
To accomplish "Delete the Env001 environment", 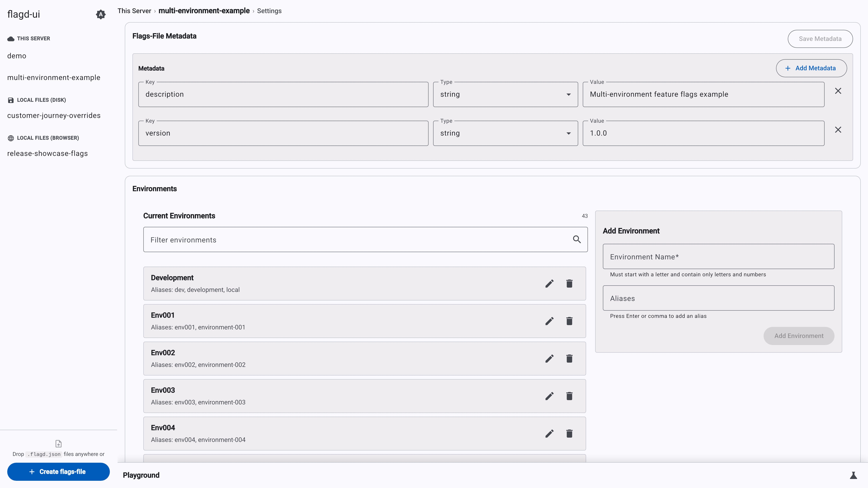I will click(569, 321).
